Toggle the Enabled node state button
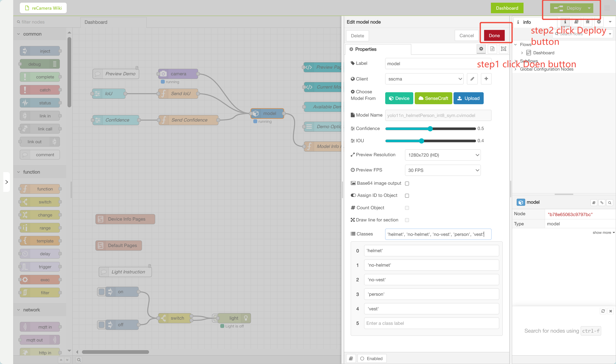This screenshot has height=364, width=616. pyautogui.click(x=372, y=358)
